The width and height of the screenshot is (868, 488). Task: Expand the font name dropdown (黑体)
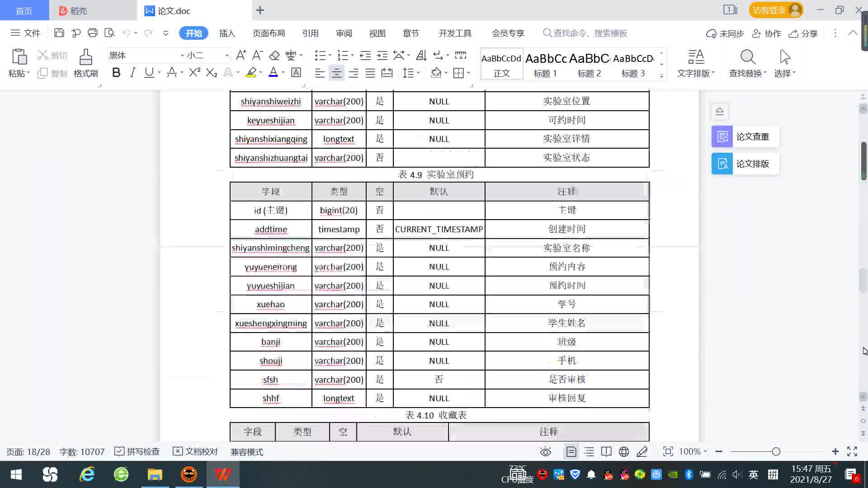pyautogui.click(x=182, y=56)
